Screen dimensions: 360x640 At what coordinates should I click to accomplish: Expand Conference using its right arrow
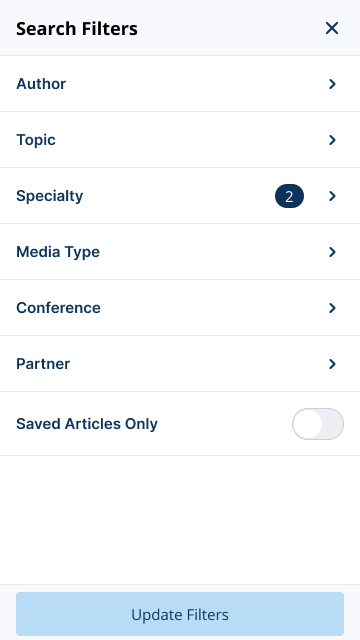[332, 308]
